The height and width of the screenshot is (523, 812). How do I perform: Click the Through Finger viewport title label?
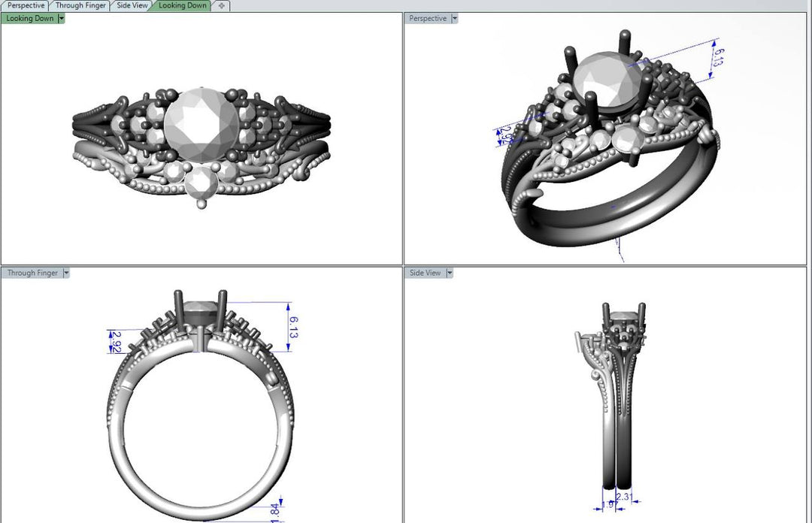(32, 273)
